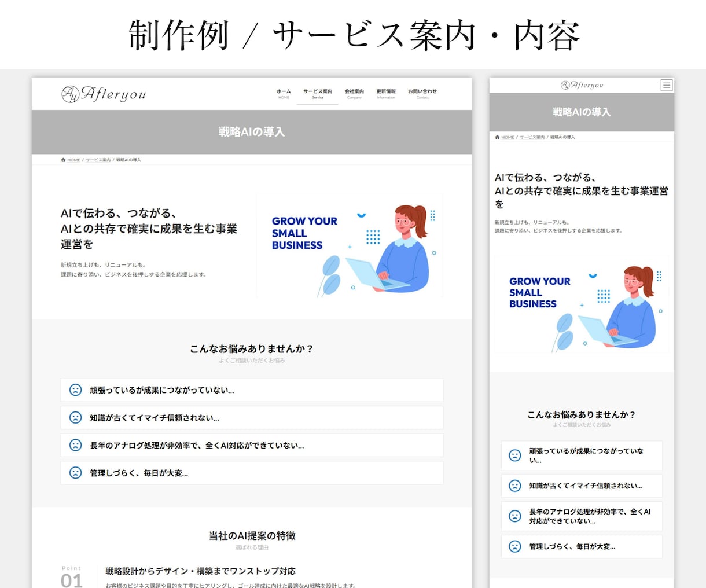706x588 pixels.
Task: Click 戦略設計からデザイン・構築までワンストップ対応 heading
Action: (200, 571)
